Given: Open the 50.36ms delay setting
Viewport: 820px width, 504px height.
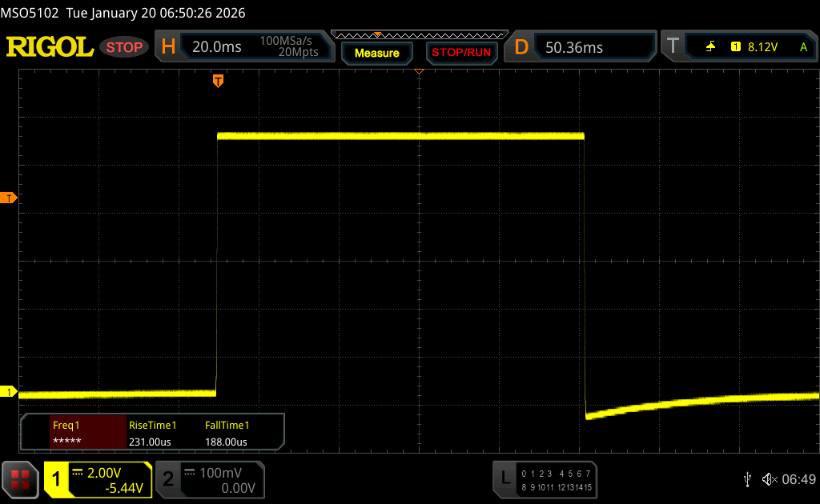Looking at the screenshot, I should click(x=574, y=47).
